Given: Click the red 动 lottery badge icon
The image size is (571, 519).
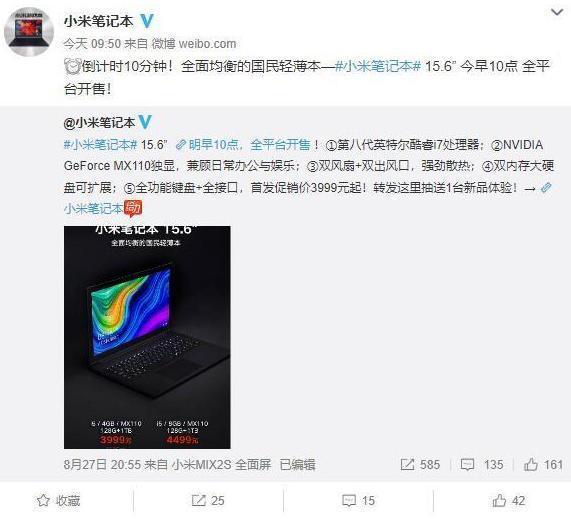Looking at the screenshot, I should coord(133,209).
